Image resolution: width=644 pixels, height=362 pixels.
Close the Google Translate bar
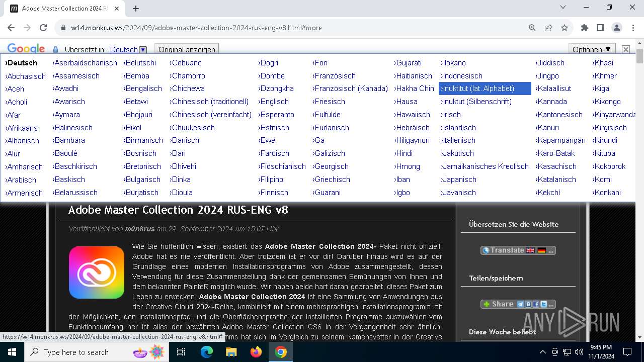tap(626, 49)
